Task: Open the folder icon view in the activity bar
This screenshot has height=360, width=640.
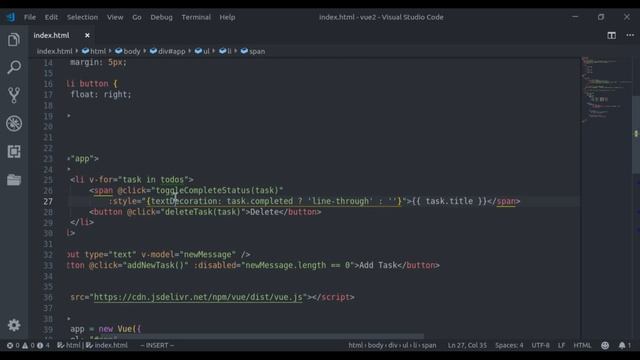Action: (14, 180)
